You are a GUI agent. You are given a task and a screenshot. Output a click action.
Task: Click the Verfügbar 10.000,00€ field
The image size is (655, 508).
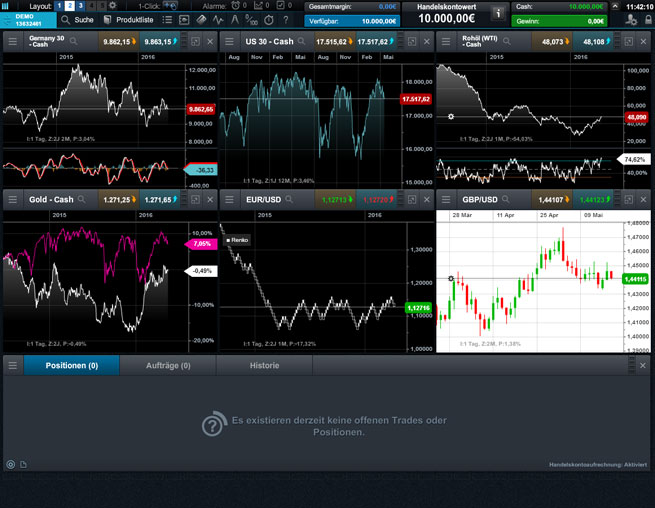pyautogui.click(x=352, y=21)
